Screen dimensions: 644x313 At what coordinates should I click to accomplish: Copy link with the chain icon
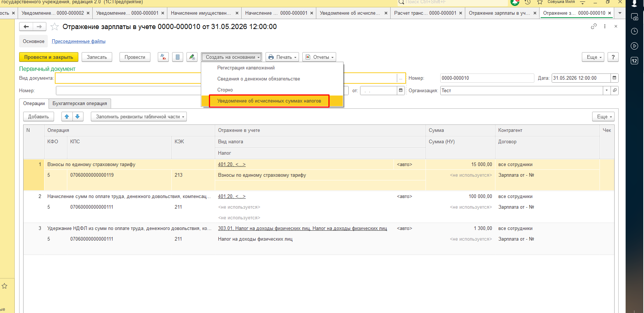coord(594,26)
